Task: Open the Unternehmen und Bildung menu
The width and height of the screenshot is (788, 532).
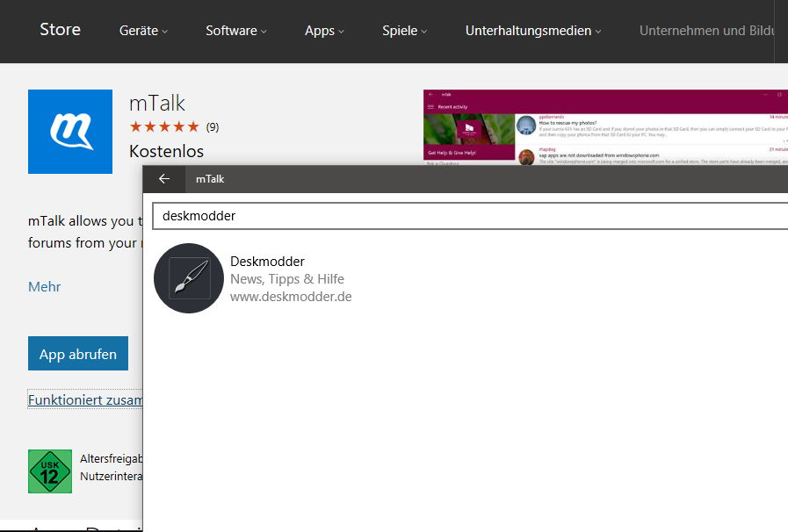Action: point(706,31)
